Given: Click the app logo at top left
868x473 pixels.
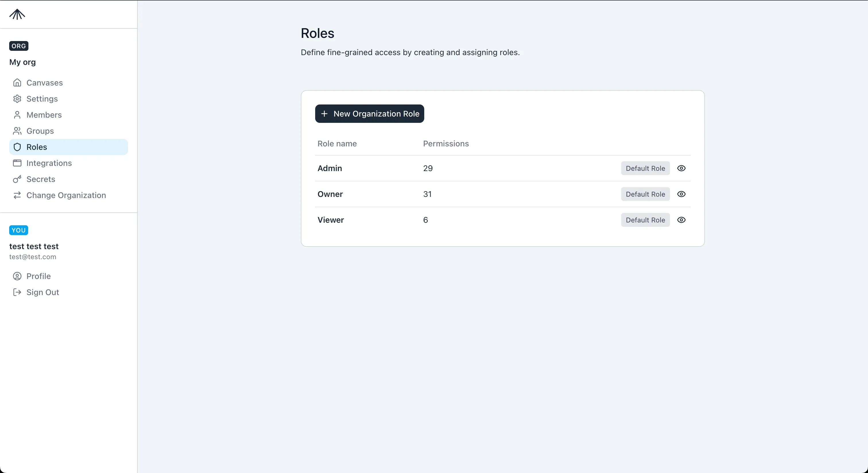Looking at the screenshot, I should (17, 14).
